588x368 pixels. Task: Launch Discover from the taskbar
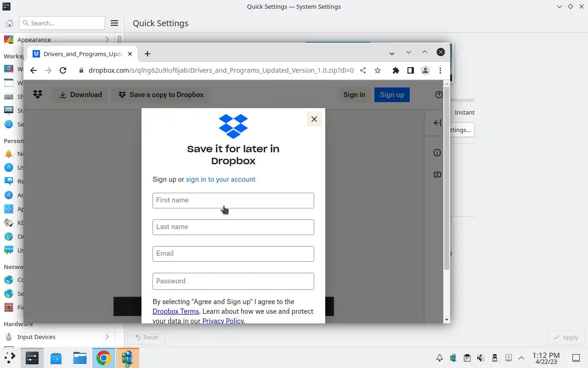[x=56, y=357]
